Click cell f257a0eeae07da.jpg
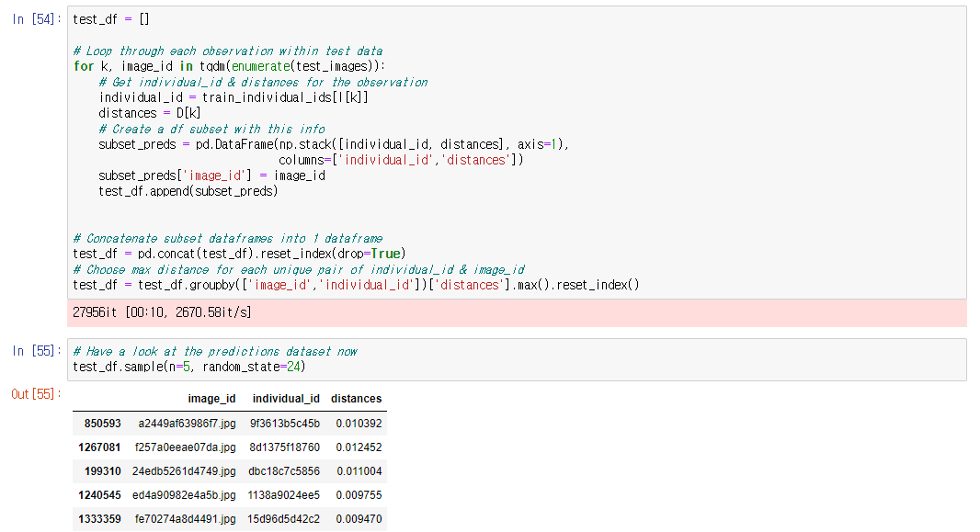This screenshot has height=532, width=980. coord(186,447)
